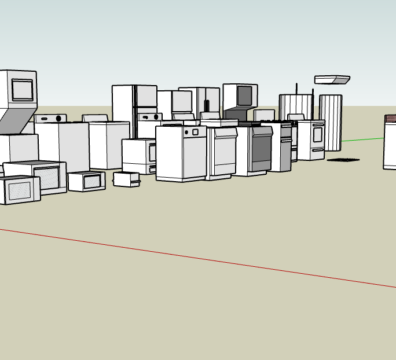Click the floating range hood model
396x360 pixels.
332,80
